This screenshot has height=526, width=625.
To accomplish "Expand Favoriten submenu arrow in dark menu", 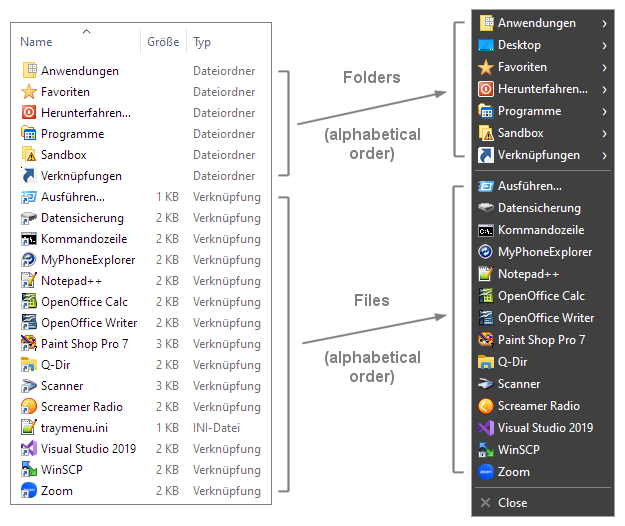I will 605,67.
